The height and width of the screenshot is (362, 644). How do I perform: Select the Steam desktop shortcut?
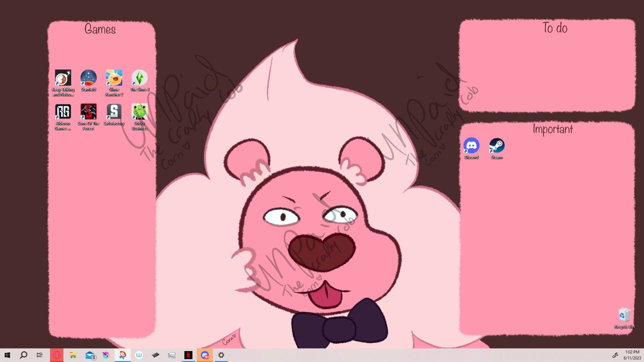[x=497, y=149]
